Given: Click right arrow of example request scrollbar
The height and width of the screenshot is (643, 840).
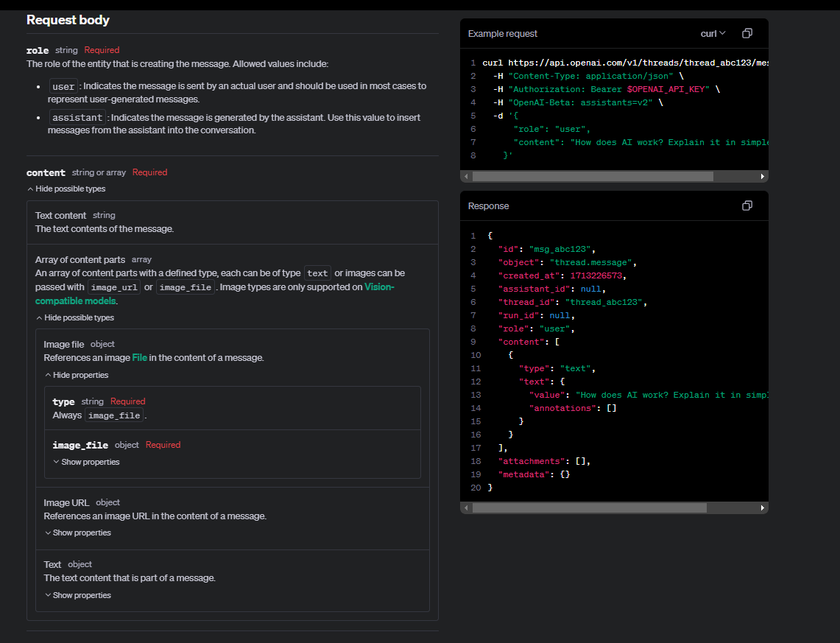Looking at the screenshot, I should 762,176.
